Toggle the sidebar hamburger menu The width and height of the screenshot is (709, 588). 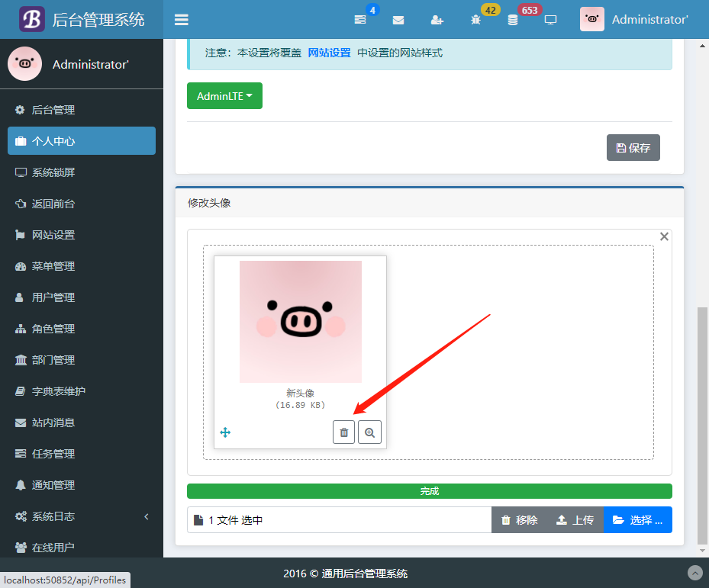[182, 19]
